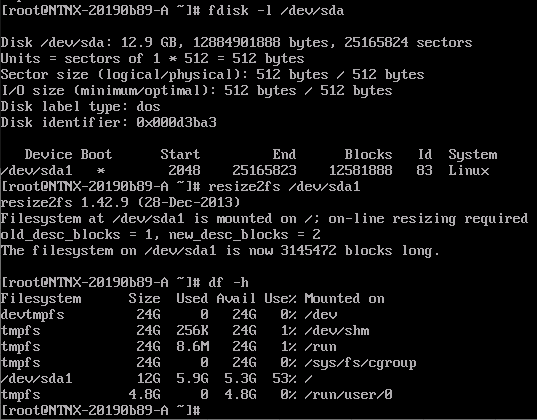Click the resize2fs /dev/sda1 command text
The image size is (537, 420).
(284, 187)
